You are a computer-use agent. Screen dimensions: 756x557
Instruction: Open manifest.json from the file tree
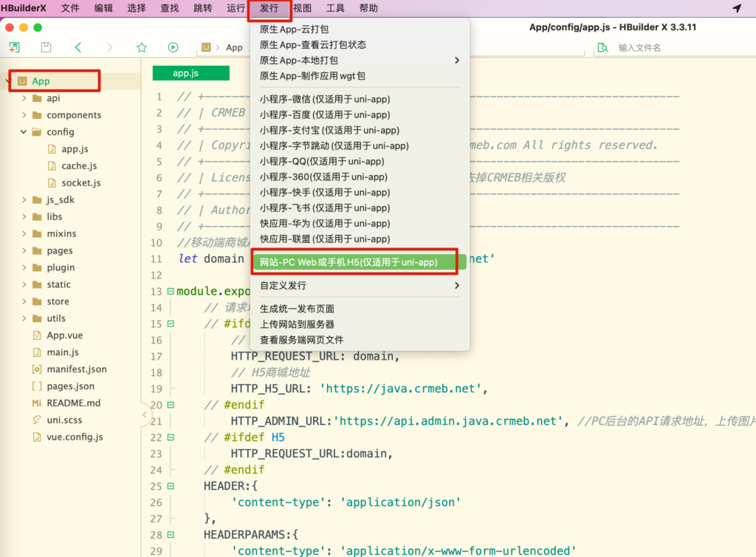(x=77, y=369)
